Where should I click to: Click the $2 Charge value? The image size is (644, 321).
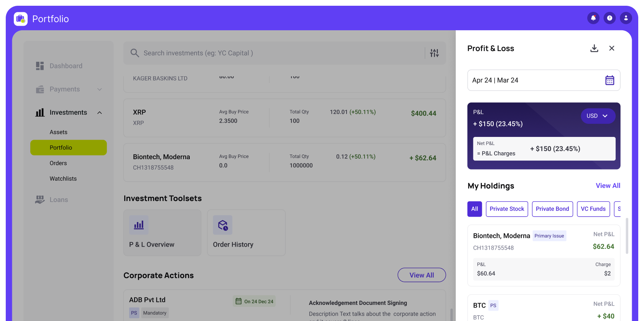coord(607,273)
